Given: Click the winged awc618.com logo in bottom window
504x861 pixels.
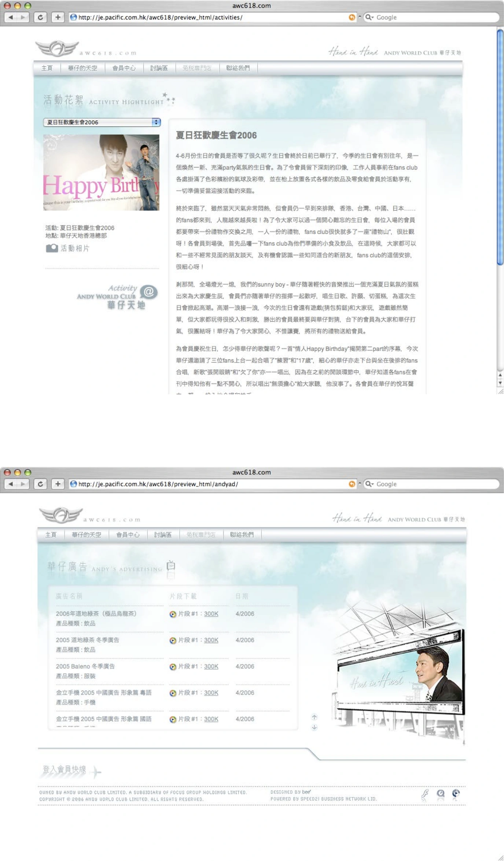Looking at the screenshot, I should tap(61, 515).
